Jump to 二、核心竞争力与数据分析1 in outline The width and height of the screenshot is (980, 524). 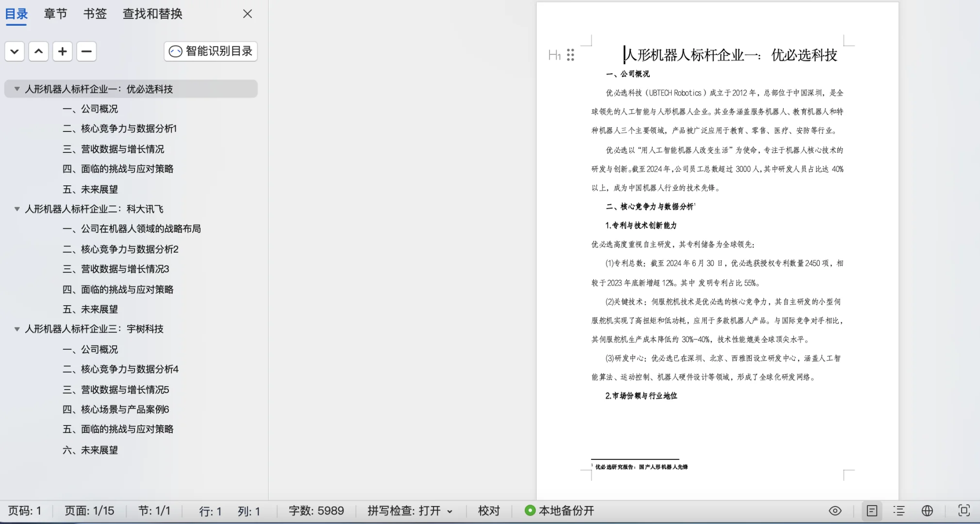tap(120, 129)
